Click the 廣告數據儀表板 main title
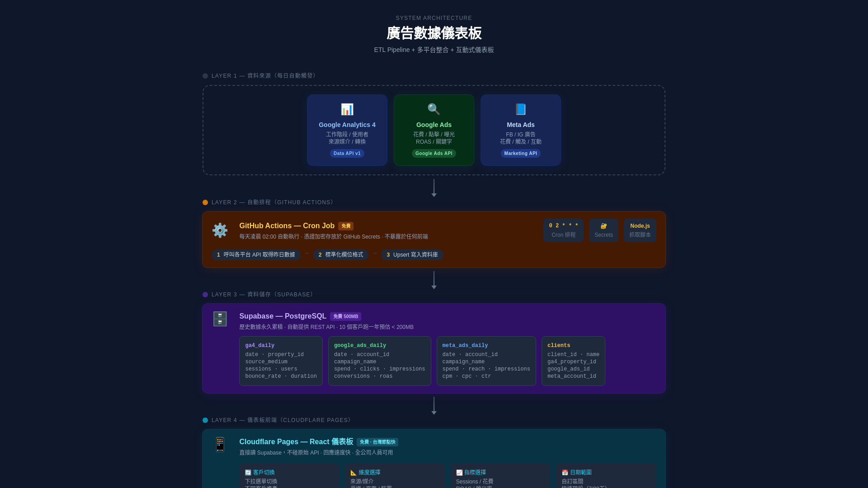Image resolution: width=868 pixels, height=488 pixels. coord(434,33)
